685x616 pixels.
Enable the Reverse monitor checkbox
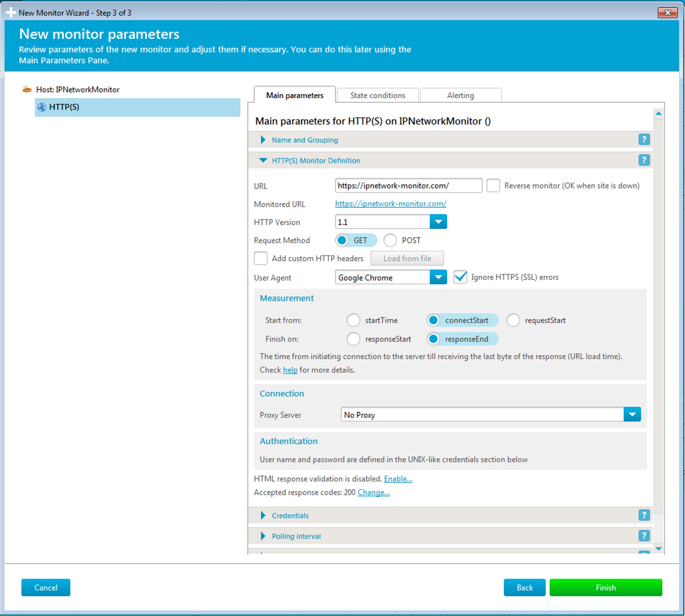(x=493, y=185)
